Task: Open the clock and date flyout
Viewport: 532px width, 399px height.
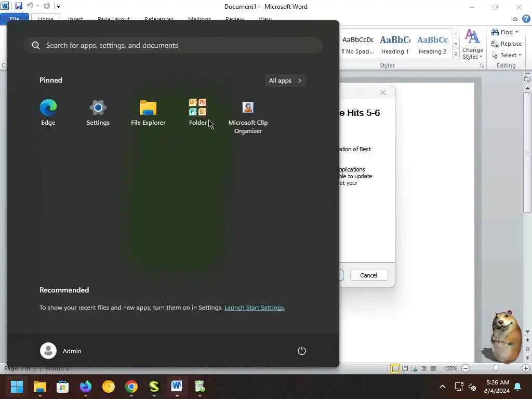Action: coord(497,387)
